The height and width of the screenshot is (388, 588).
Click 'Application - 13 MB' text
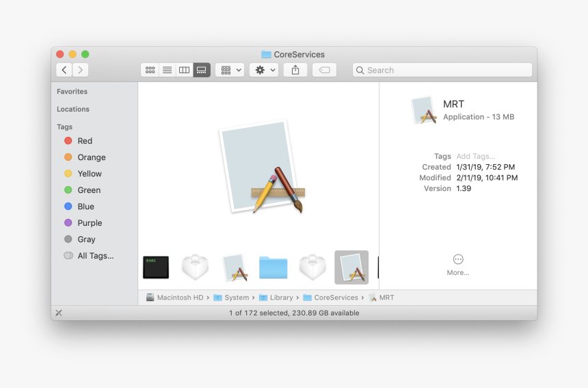[479, 117]
